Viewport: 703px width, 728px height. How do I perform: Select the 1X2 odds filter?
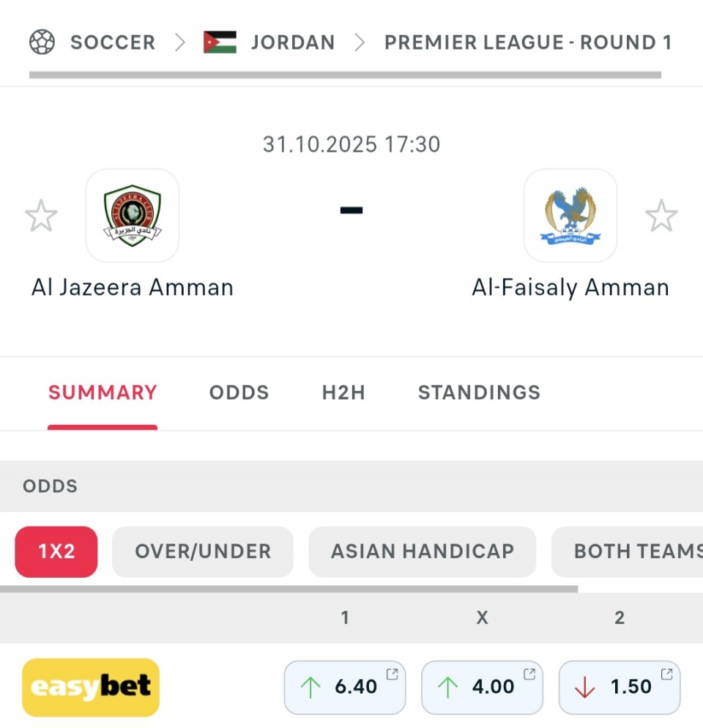tap(56, 551)
